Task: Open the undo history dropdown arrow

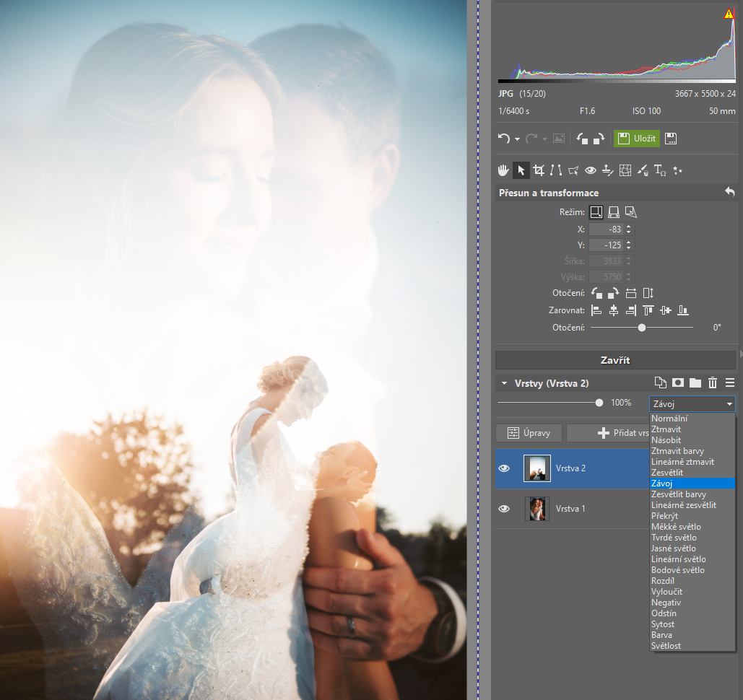Action: [517, 139]
